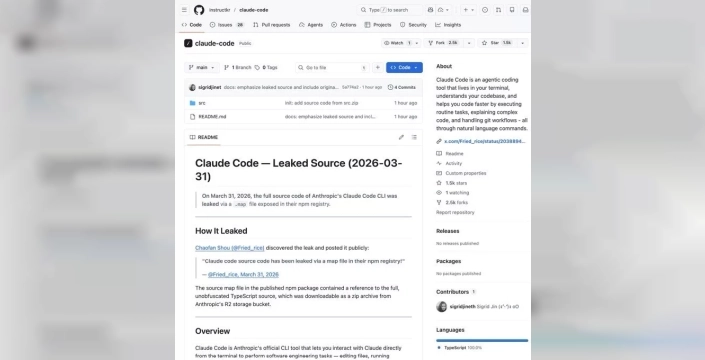Follow the Chaofan Shou @Fried_rice link

pos(229,248)
